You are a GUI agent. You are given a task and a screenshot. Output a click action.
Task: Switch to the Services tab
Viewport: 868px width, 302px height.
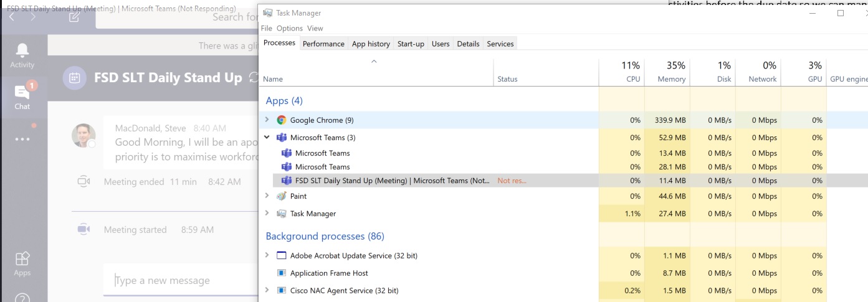(x=500, y=44)
